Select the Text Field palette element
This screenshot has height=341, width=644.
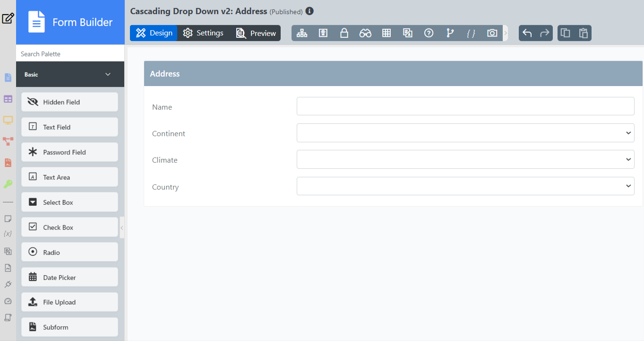tap(69, 127)
